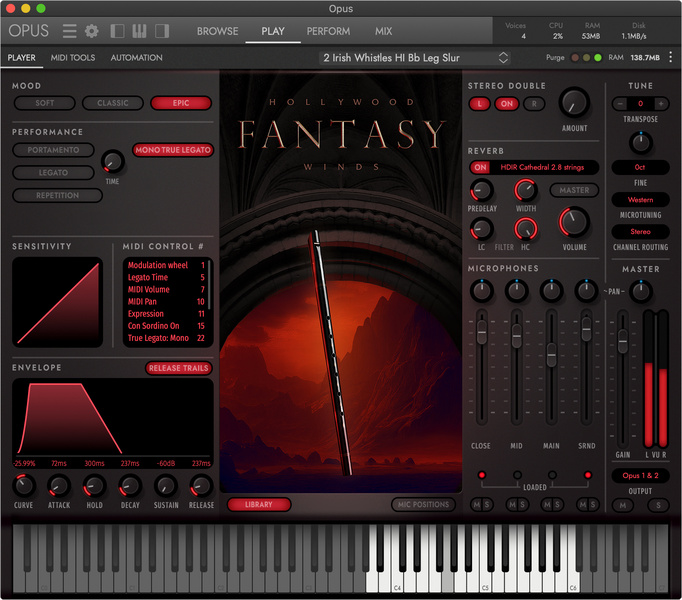The height and width of the screenshot is (600, 682).
Task: Select the Classic mood
Action: click(x=113, y=103)
